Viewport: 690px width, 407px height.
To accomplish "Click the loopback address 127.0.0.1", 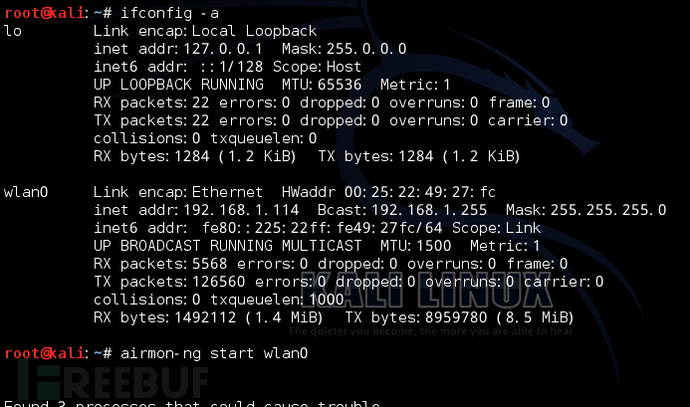I will pos(223,49).
